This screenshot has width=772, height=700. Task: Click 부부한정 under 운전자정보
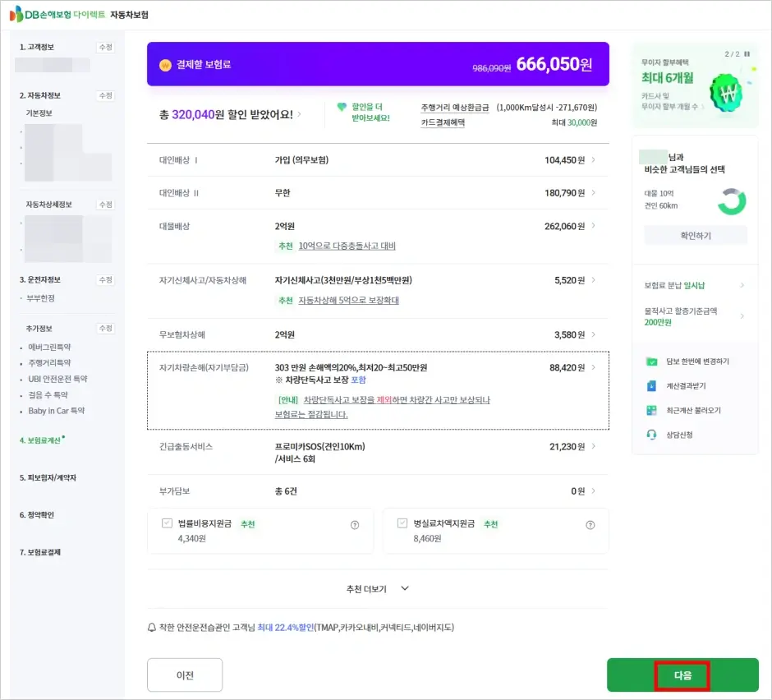[x=40, y=298]
